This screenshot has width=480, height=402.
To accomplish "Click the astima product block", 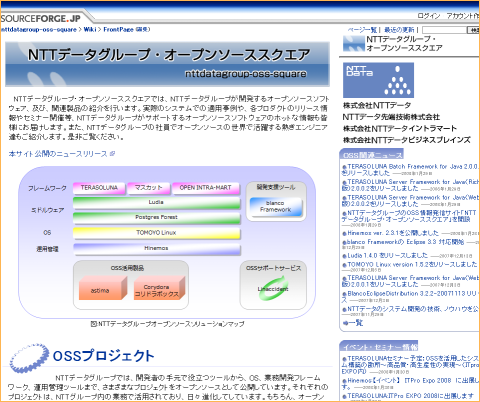I will point(103,288).
